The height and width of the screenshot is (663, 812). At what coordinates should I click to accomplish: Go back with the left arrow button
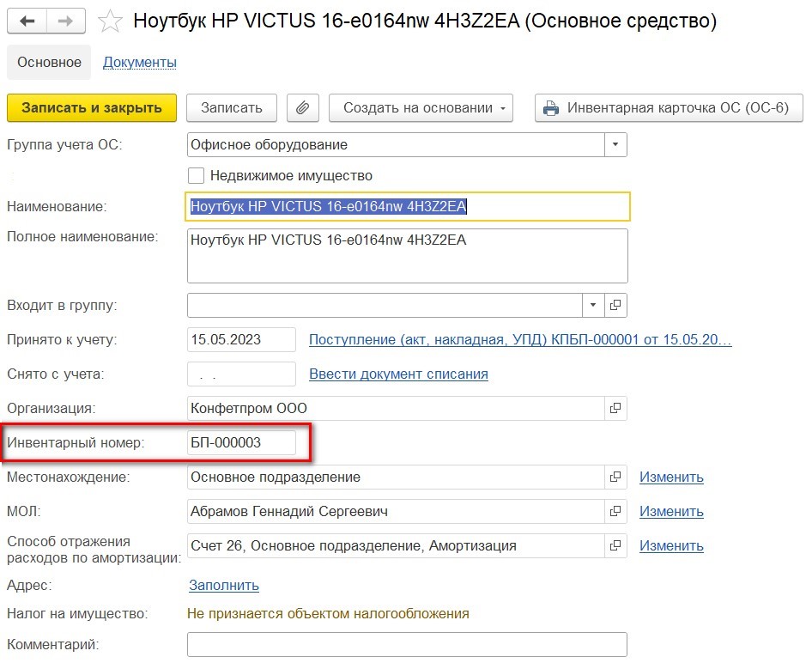click(x=27, y=21)
